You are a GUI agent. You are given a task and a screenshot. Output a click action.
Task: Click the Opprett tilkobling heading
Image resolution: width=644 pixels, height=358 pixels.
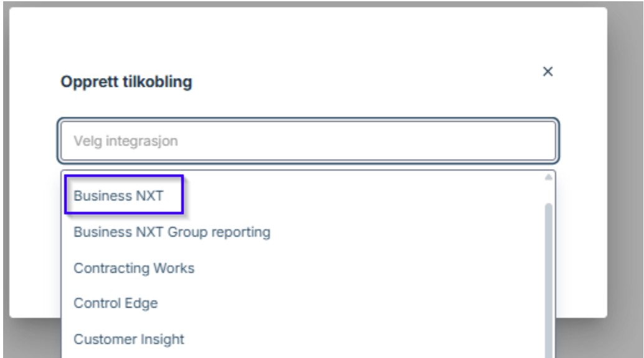(125, 82)
